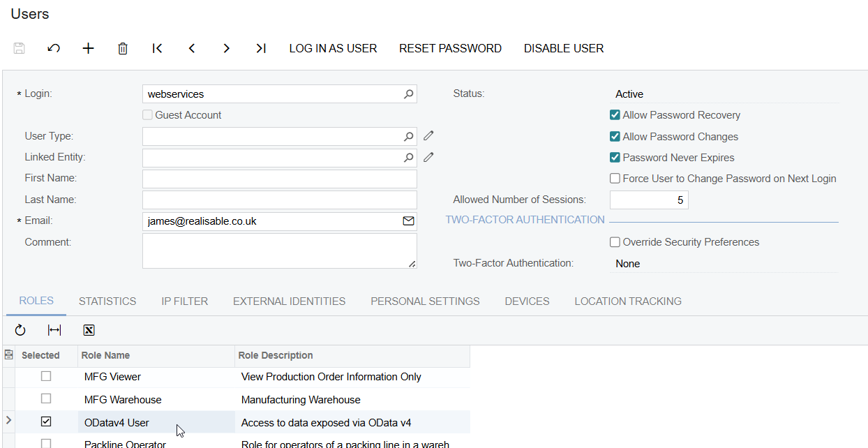This screenshot has width=868, height=448.
Task: Delete the current user record
Action: [x=123, y=48]
